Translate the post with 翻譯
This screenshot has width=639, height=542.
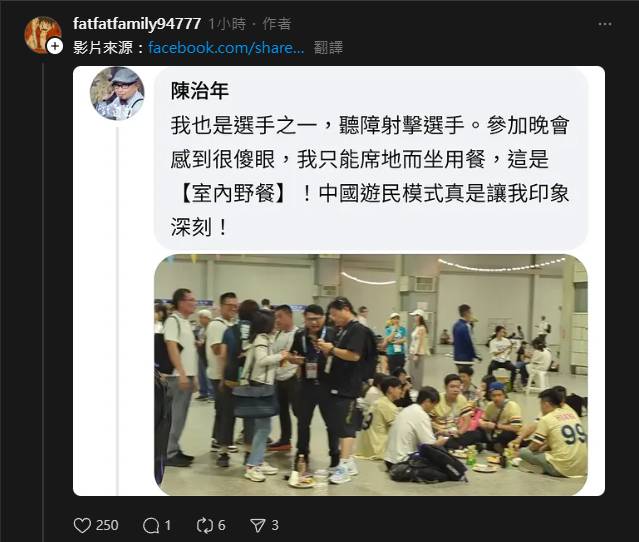[328, 48]
